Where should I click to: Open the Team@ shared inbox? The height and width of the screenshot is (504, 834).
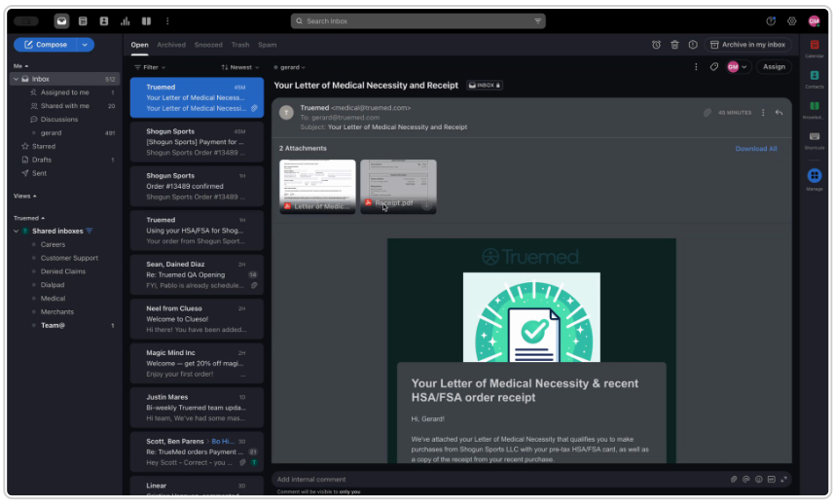point(53,325)
